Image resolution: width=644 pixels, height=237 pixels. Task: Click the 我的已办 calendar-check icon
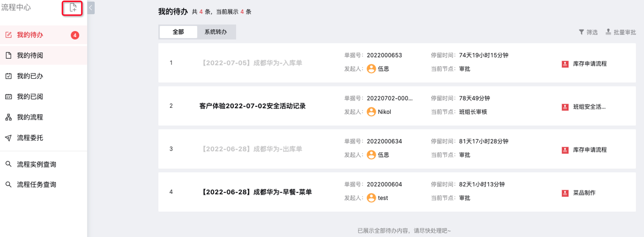click(x=8, y=76)
